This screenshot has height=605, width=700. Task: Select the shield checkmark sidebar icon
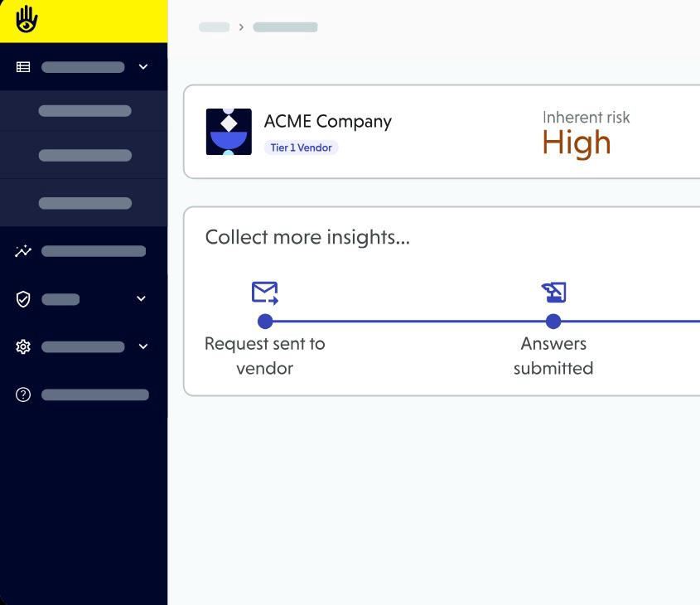(23, 299)
